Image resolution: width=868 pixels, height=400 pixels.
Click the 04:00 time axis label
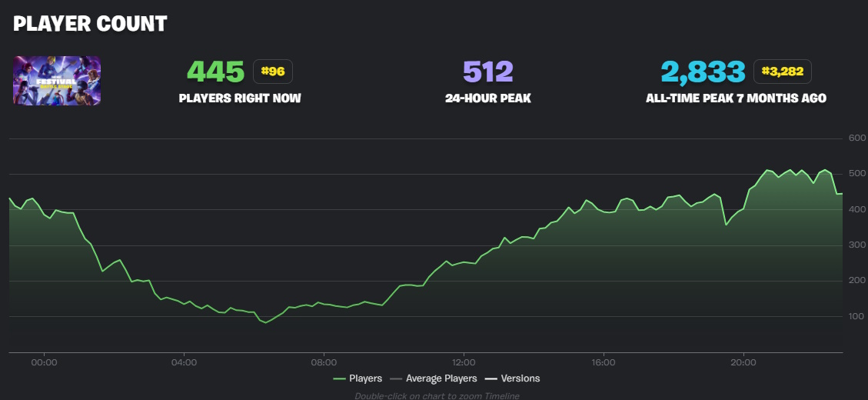tap(184, 362)
